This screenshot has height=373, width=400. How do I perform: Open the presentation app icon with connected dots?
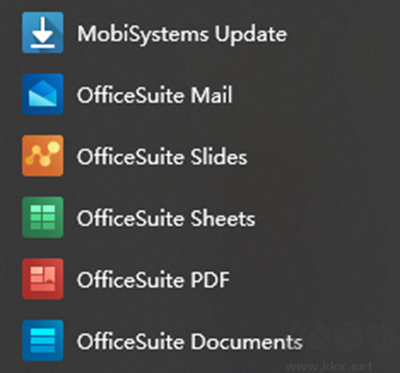click(x=43, y=156)
